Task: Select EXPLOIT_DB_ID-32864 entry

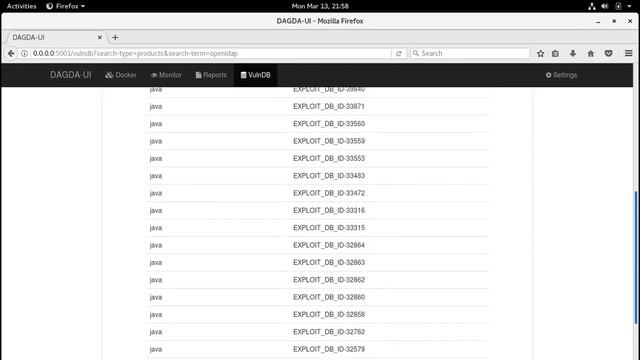Action: click(x=329, y=245)
